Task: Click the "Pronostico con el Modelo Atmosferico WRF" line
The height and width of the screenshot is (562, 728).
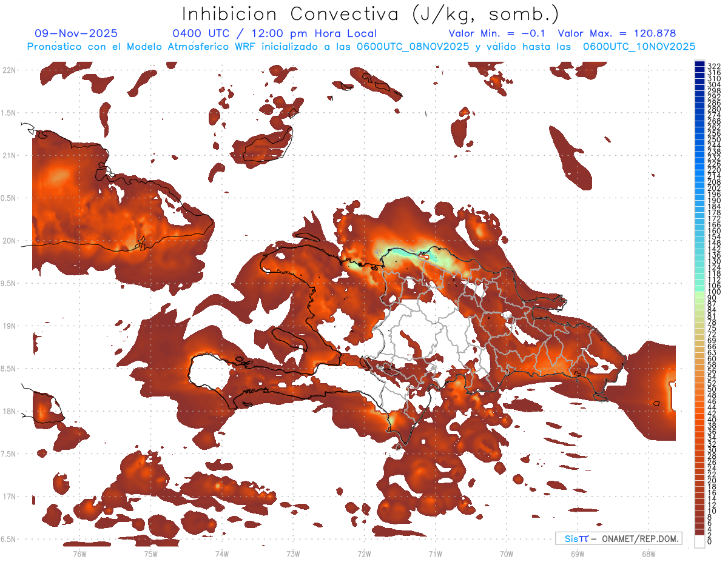Action: click(x=361, y=47)
